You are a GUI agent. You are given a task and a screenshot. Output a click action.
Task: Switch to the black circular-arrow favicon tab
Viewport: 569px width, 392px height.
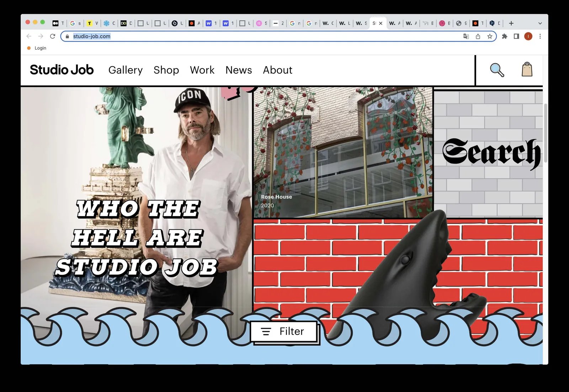tap(177, 23)
